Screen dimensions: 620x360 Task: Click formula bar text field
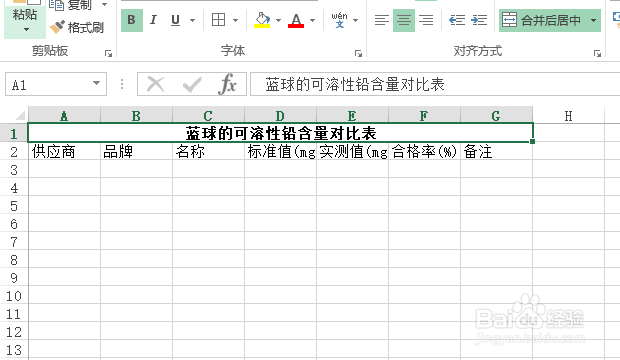(435, 84)
